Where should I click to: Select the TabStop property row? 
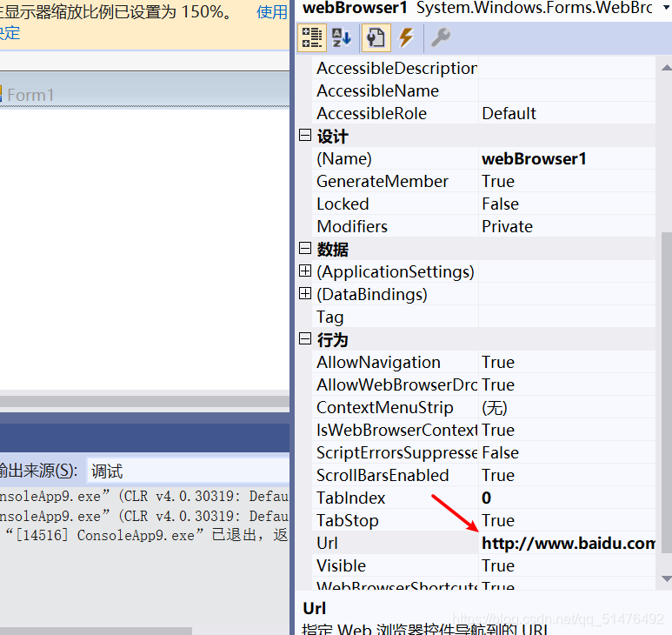pyautogui.click(x=484, y=520)
